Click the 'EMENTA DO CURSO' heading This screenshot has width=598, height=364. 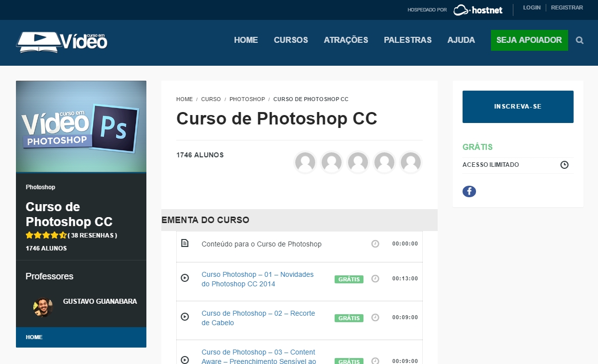point(206,220)
